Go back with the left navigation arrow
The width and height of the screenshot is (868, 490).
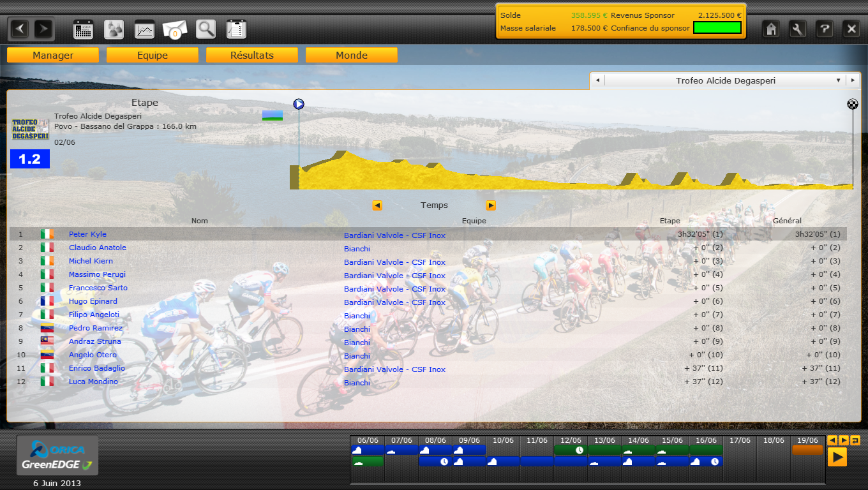[21, 29]
